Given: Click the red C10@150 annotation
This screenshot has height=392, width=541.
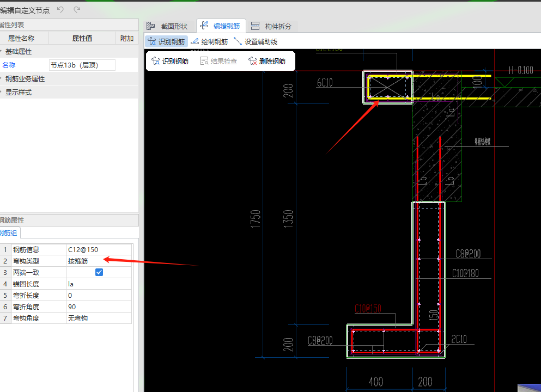Looking at the screenshot, I should [368, 308].
